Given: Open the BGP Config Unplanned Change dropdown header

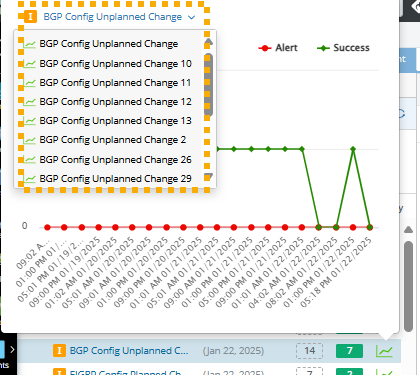Looking at the screenshot, I should pyautogui.click(x=113, y=17).
